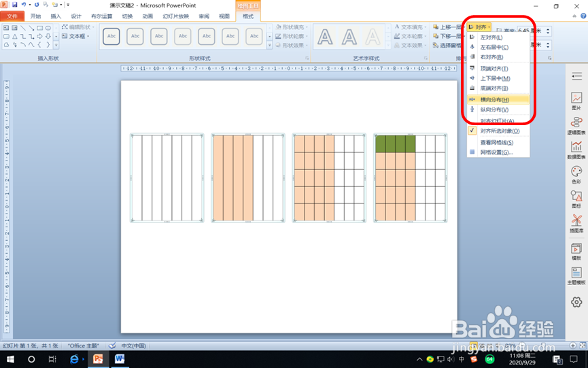This screenshot has height=368, width=588.
Task: Apply the last Abc shape style
Action: tap(254, 36)
